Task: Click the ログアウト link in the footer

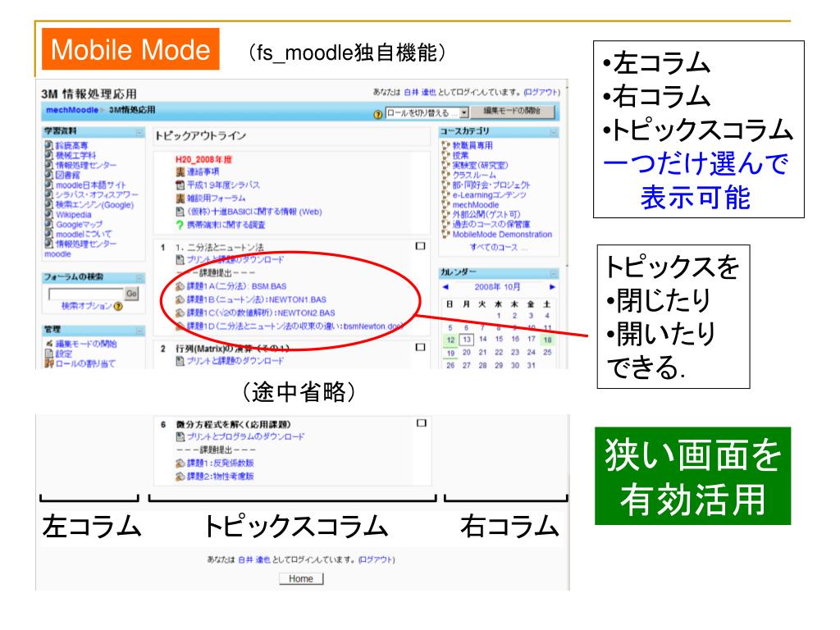Action: [x=377, y=559]
